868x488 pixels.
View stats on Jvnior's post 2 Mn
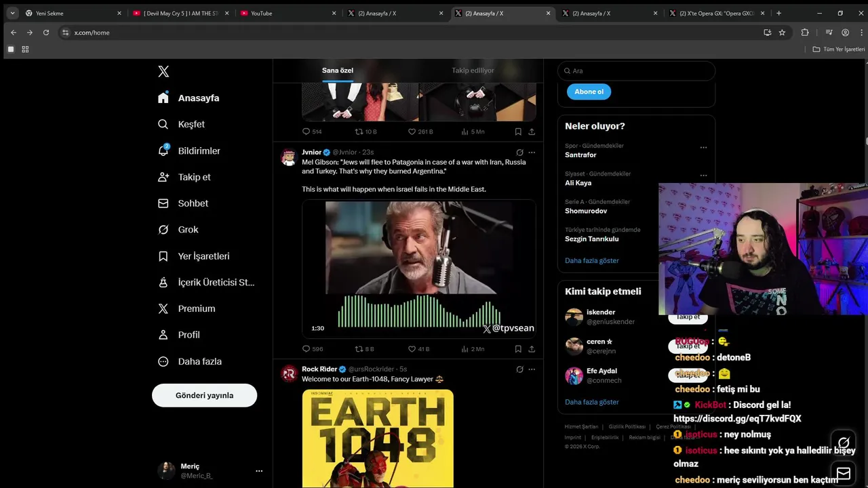[473, 349]
